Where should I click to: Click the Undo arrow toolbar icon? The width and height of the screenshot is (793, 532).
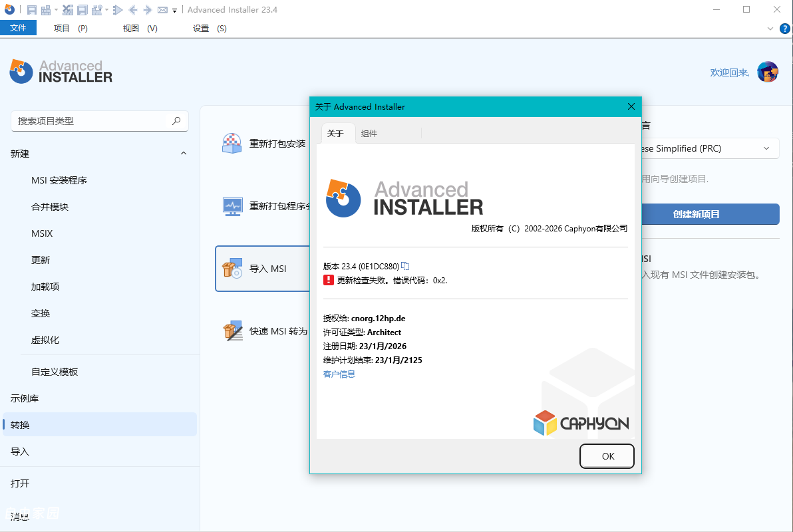[133, 9]
